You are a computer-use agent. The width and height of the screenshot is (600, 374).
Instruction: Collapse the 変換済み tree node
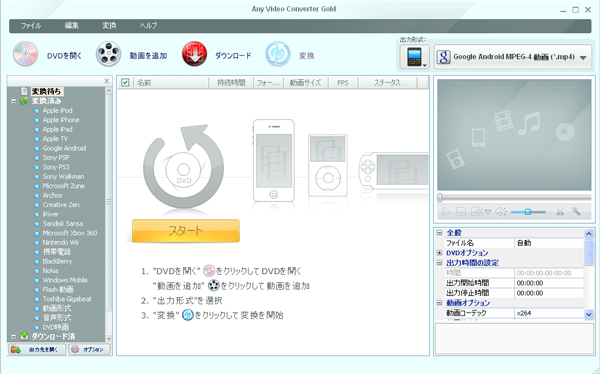click(13, 101)
